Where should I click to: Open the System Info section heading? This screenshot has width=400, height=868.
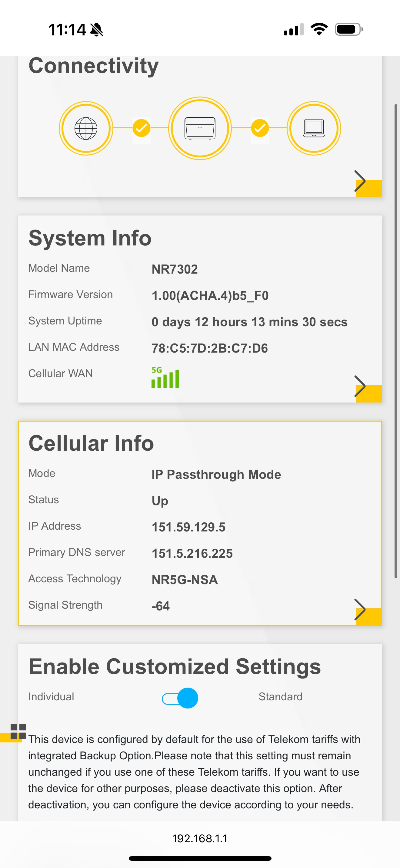point(90,238)
